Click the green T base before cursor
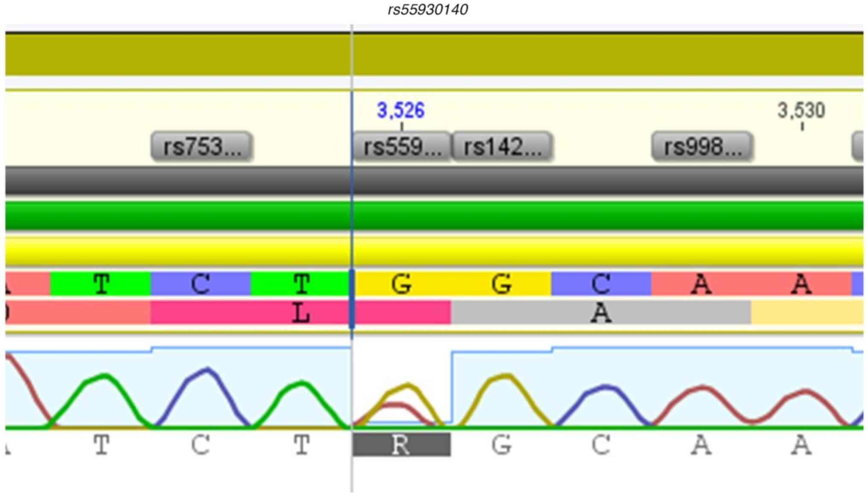 click(x=301, y=284)
